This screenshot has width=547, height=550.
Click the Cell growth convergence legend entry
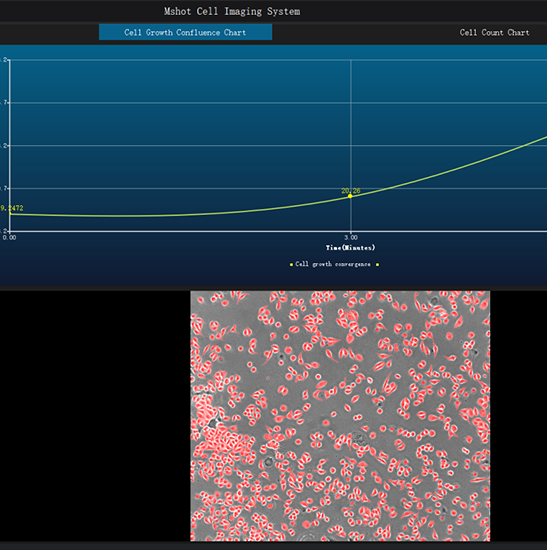point(334,264)
